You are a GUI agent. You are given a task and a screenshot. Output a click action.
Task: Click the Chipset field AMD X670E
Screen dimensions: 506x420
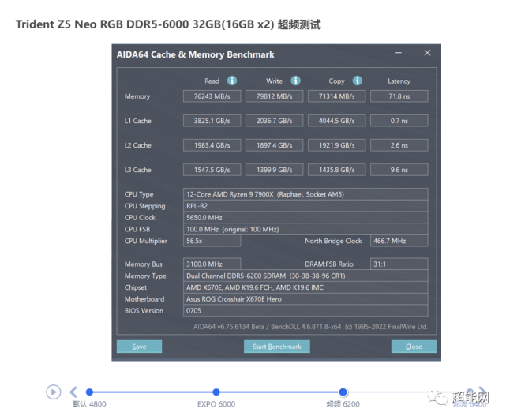tap(305, 287)
